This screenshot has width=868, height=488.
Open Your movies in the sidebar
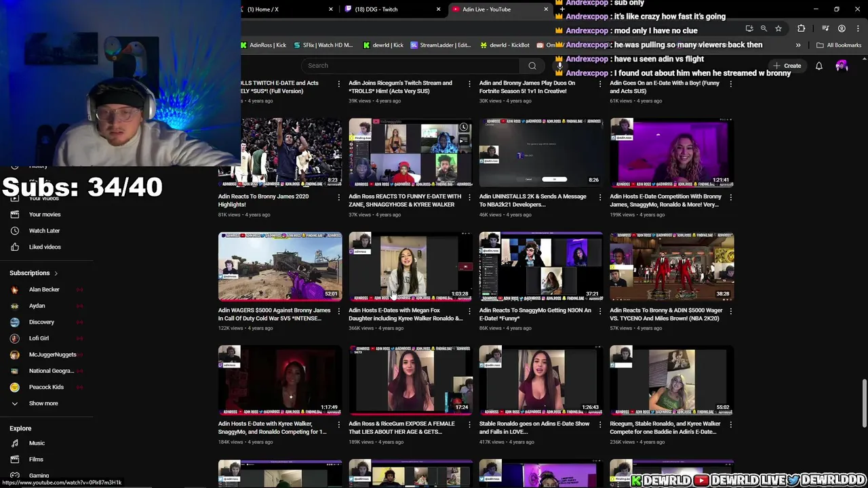pos(46,214)
